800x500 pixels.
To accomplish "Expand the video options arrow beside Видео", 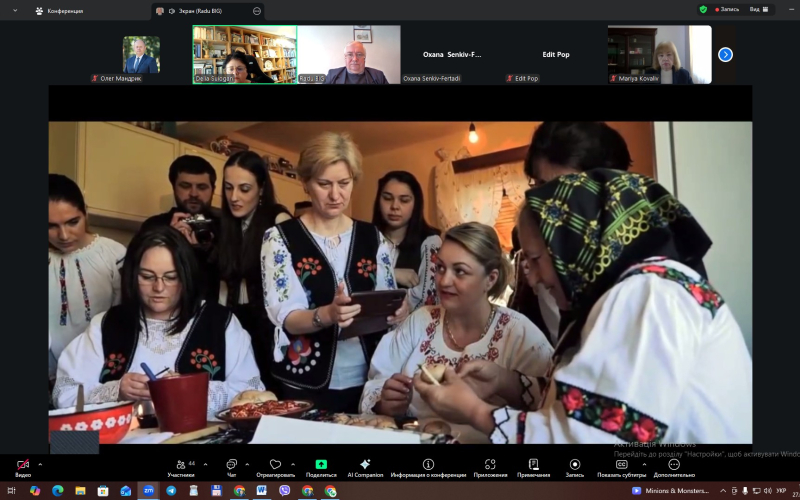I will 40,463.
